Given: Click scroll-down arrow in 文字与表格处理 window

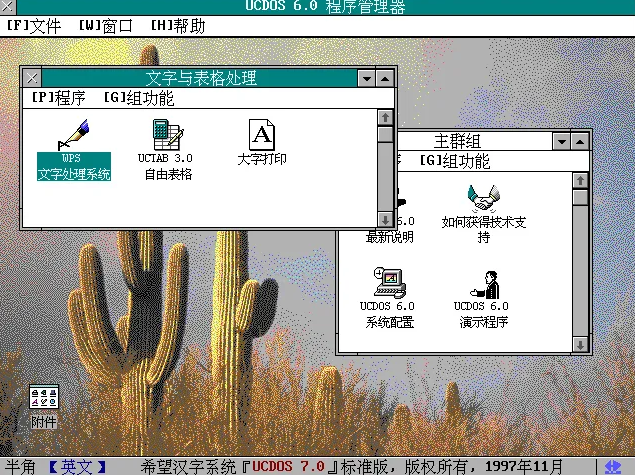Looking at the screenshot, I should [x=385, y=219].
